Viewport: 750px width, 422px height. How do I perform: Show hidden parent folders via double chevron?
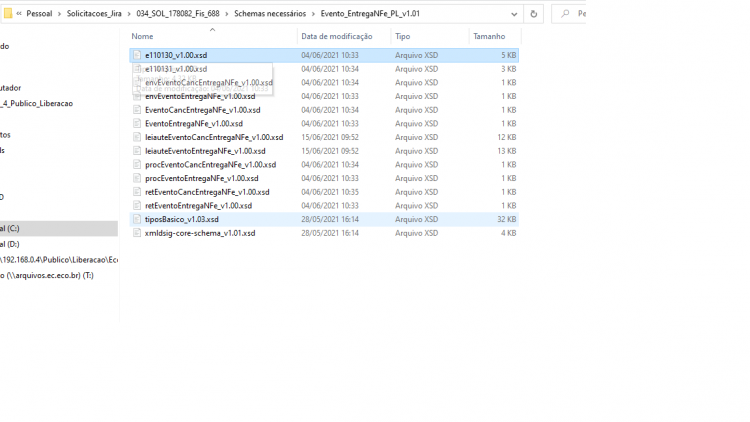tap(19, 14)
